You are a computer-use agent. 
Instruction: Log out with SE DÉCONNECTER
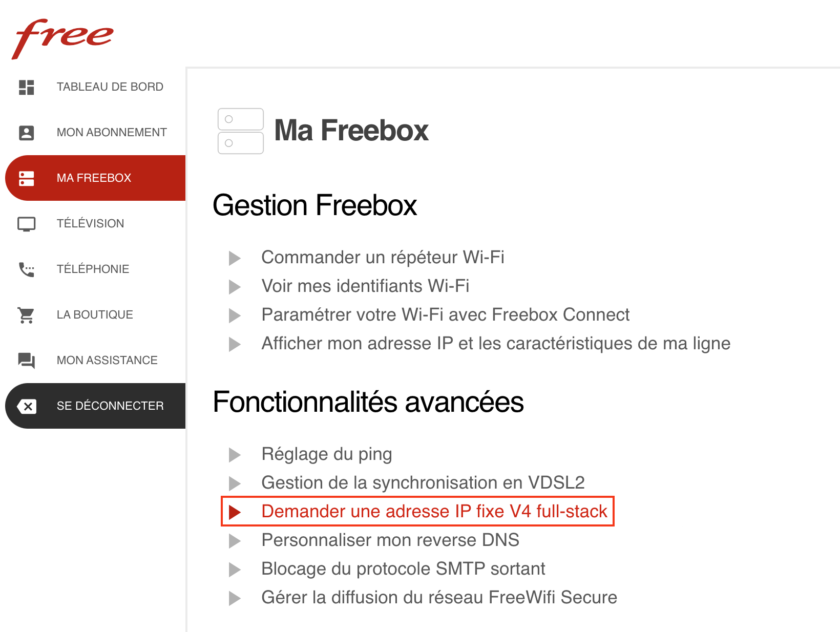click(110, 406)
